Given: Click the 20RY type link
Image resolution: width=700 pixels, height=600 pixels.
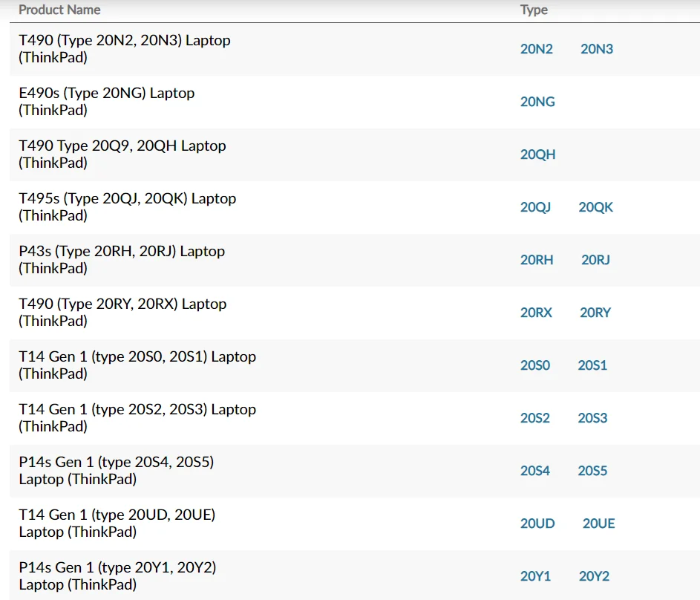Looking at the screenshot, I should click(x=595, y=313).
